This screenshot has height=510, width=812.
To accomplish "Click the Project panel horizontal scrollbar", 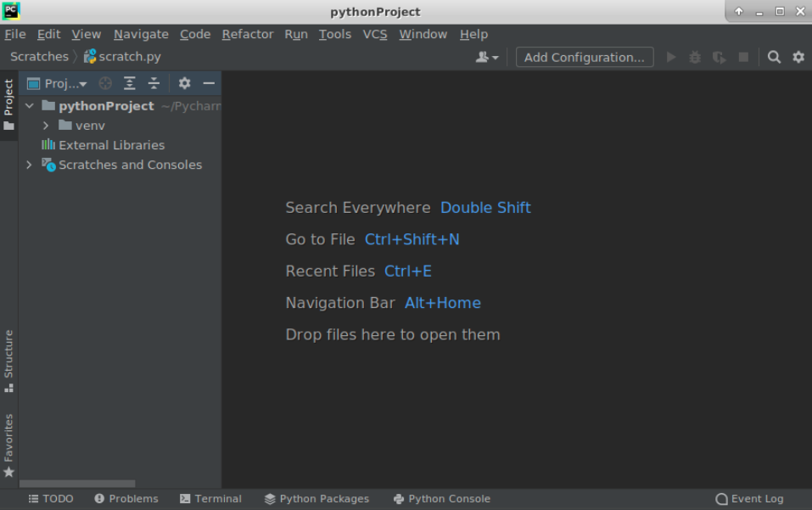I will (x=76, y=484).
